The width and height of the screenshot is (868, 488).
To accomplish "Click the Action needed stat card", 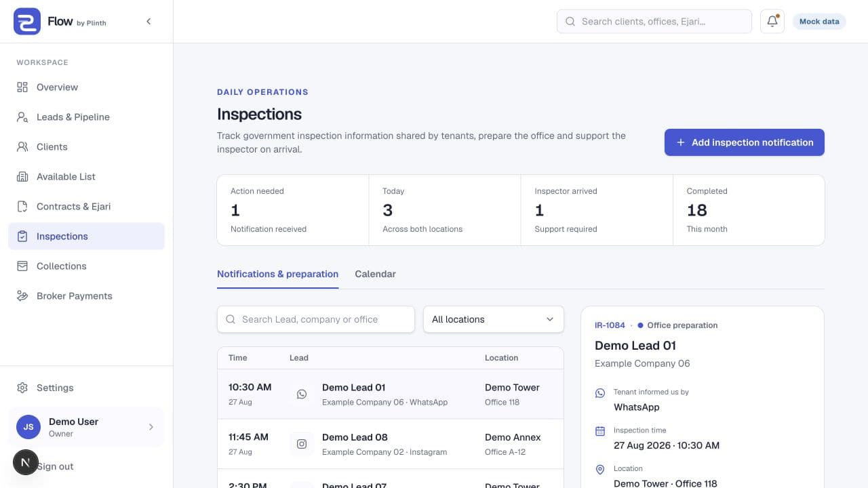I will [x=293, y=210].
